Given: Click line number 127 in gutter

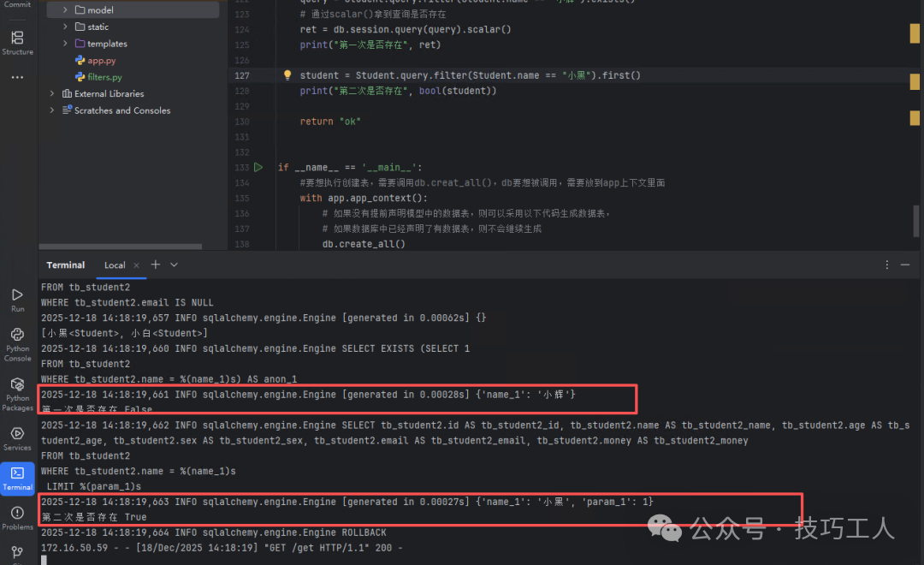Looking at the screenshot, I should pyautogui.click(x=241, y=75).
